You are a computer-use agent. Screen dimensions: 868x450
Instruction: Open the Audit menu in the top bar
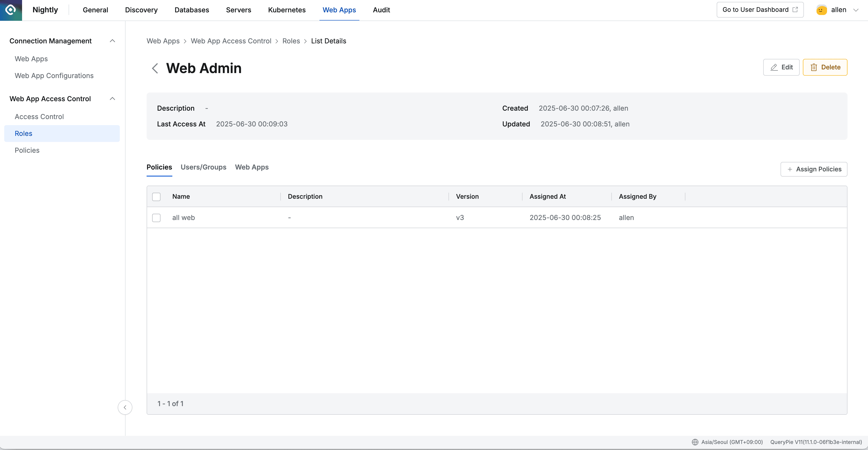pyautogui.click(x=381, y=10)
